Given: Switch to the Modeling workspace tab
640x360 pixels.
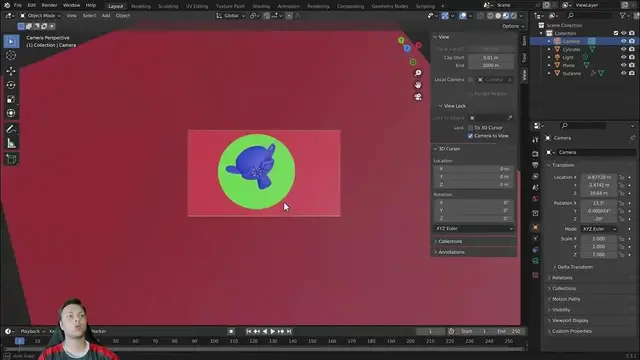Looking at the screenshot, I should (140, 6).
